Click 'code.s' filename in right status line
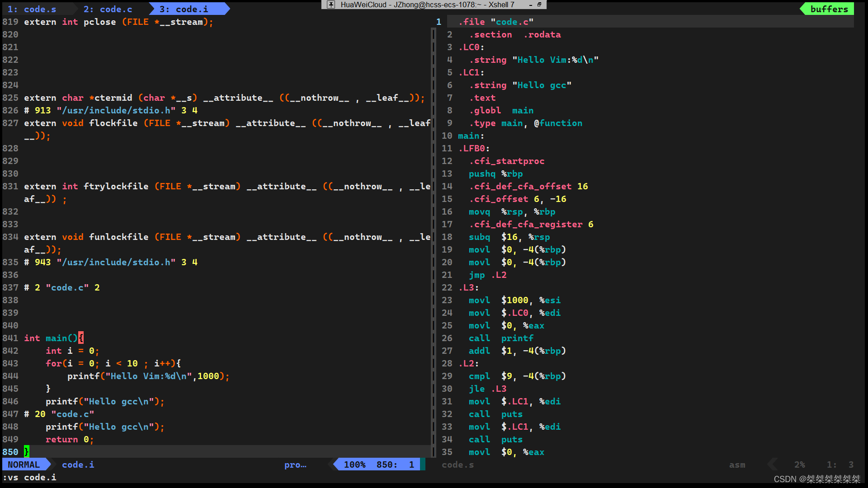The width and height of the screenshot is (868, 488). tap(458, 465)
